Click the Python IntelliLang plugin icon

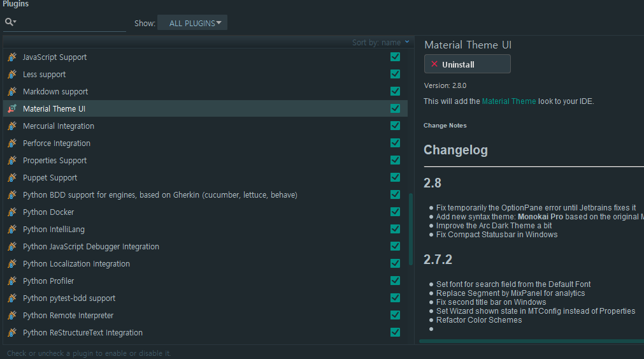12,229
